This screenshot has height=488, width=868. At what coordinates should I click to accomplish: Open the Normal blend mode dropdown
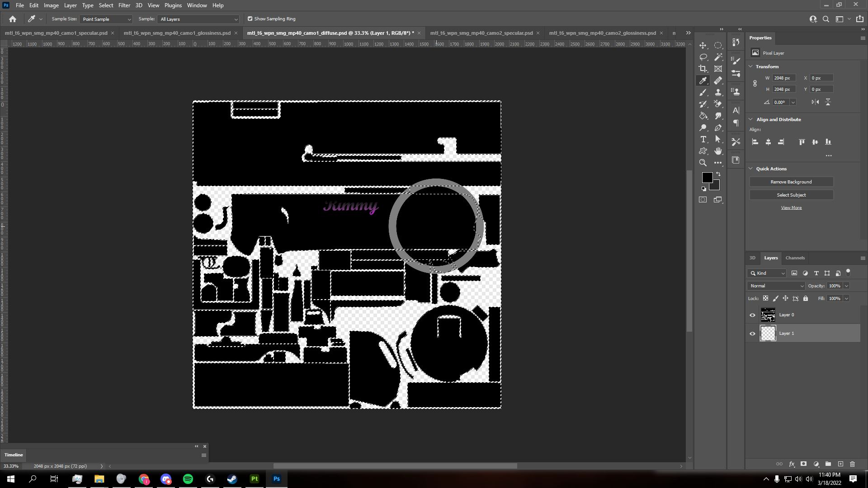click(776, 286)
